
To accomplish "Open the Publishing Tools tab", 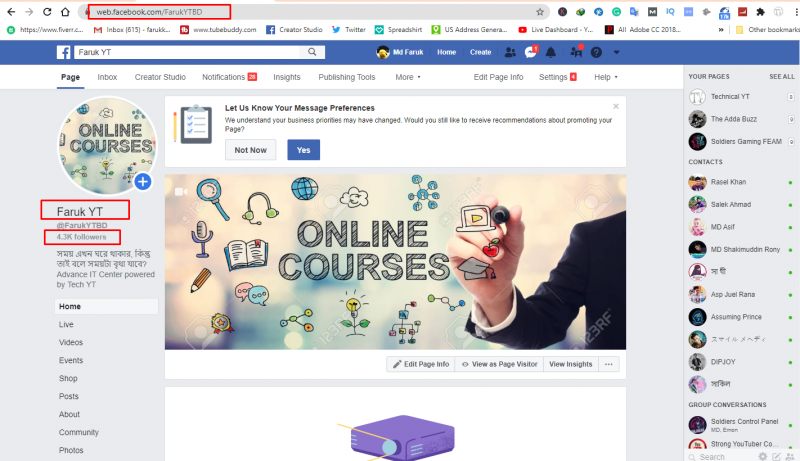I will pyautogui.click(x=347, y=77).
